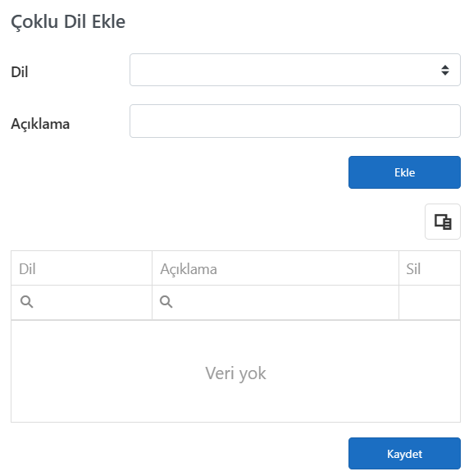Sort by the Açıklama column header

(x=275, y=268)
